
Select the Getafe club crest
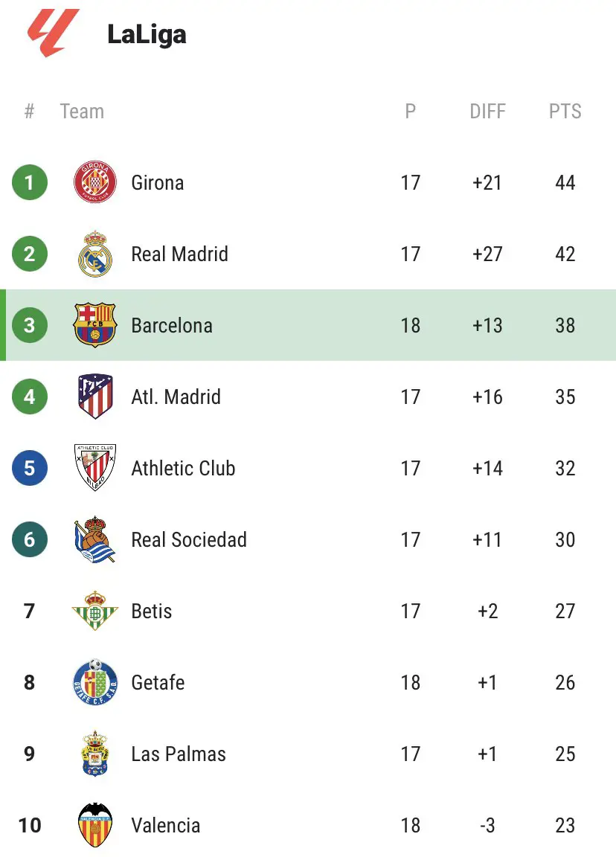[95, 682]
